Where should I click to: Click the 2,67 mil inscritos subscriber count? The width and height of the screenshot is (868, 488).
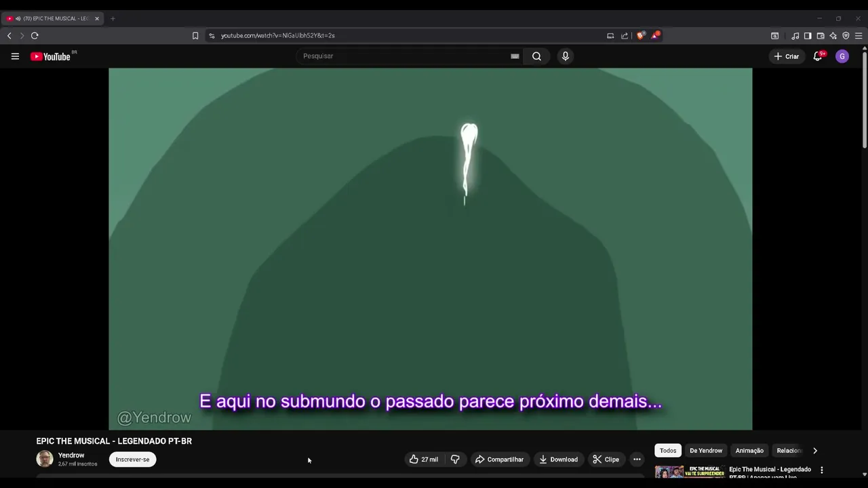pos(77,464)
